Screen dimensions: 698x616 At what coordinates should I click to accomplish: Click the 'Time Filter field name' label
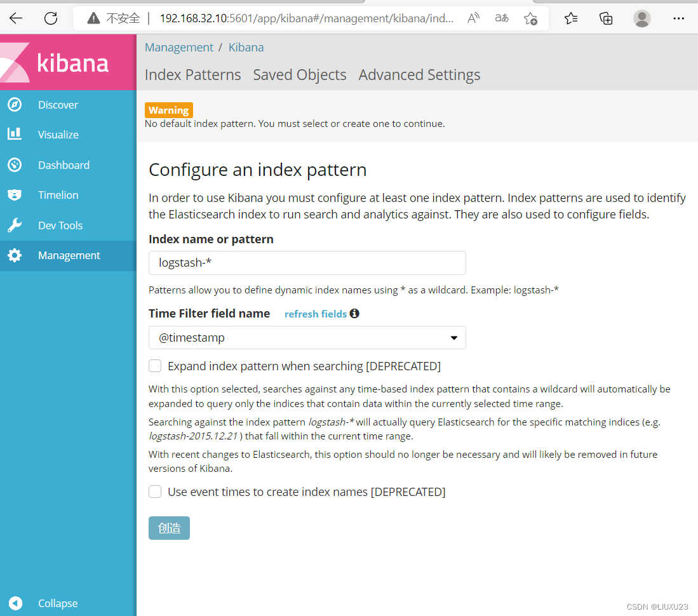click(209, 313)
